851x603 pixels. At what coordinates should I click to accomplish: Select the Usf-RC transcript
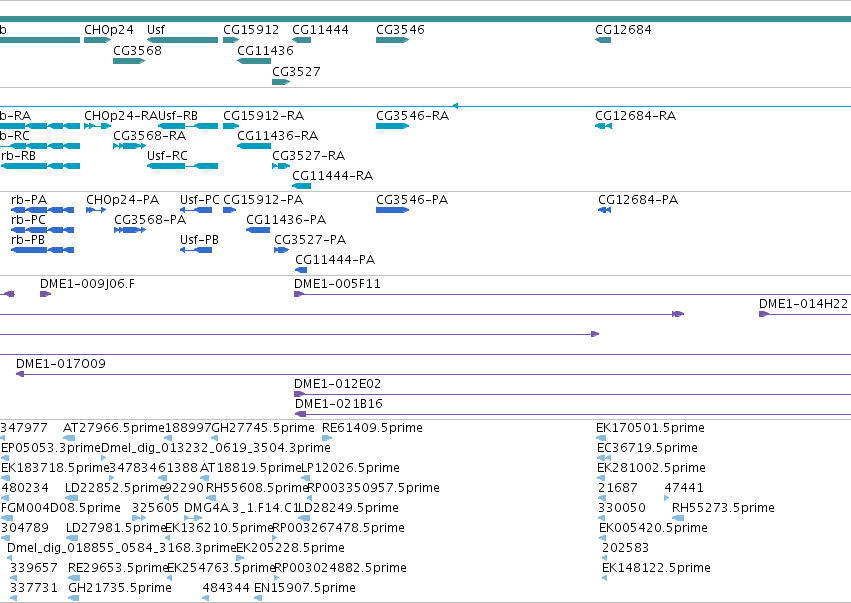coord(182,166)
